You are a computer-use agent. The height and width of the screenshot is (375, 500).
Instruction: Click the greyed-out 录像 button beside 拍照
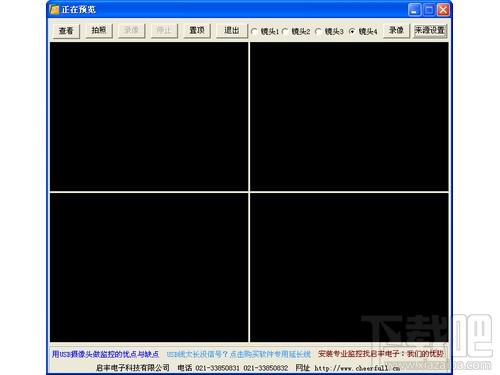pos(131,31)
